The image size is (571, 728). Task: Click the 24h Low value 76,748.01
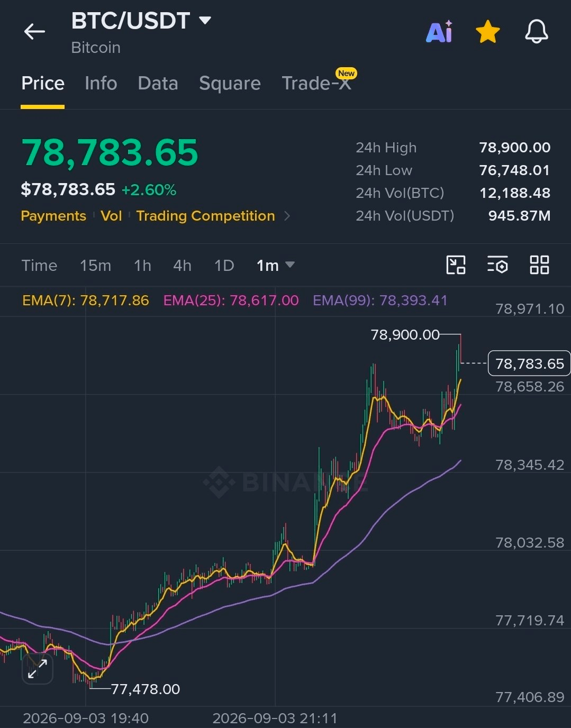click(x=514, y=170)
